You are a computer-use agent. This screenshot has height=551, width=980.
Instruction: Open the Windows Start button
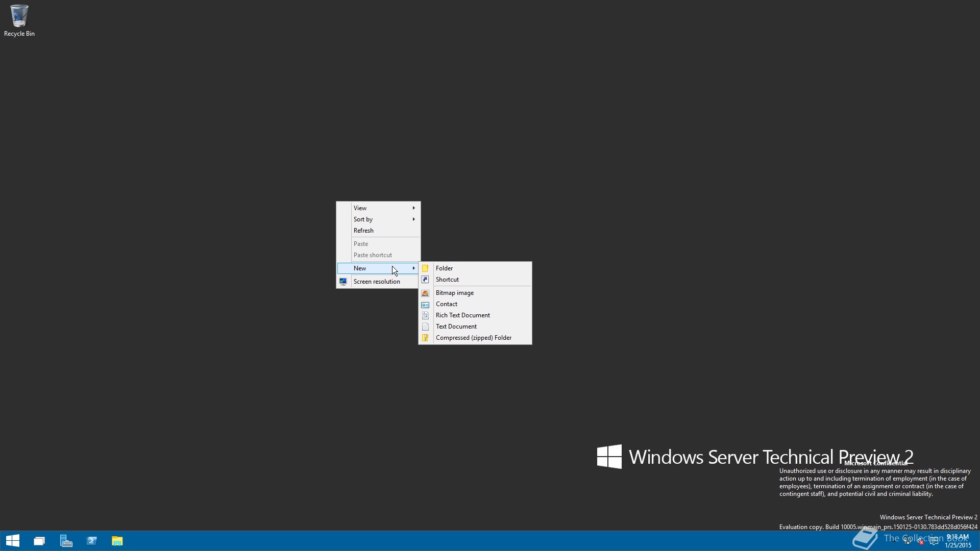tap(13, 541)
